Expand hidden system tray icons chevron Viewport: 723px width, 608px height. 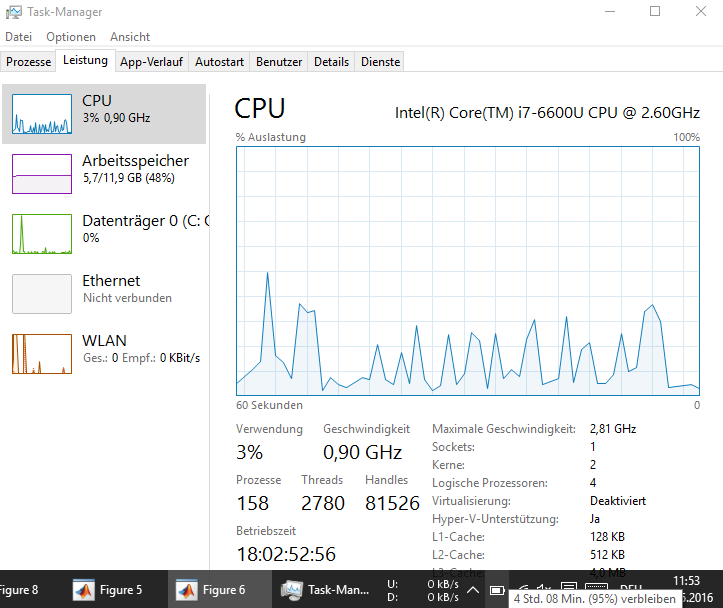pyautogui.click(x=473, y=590)
